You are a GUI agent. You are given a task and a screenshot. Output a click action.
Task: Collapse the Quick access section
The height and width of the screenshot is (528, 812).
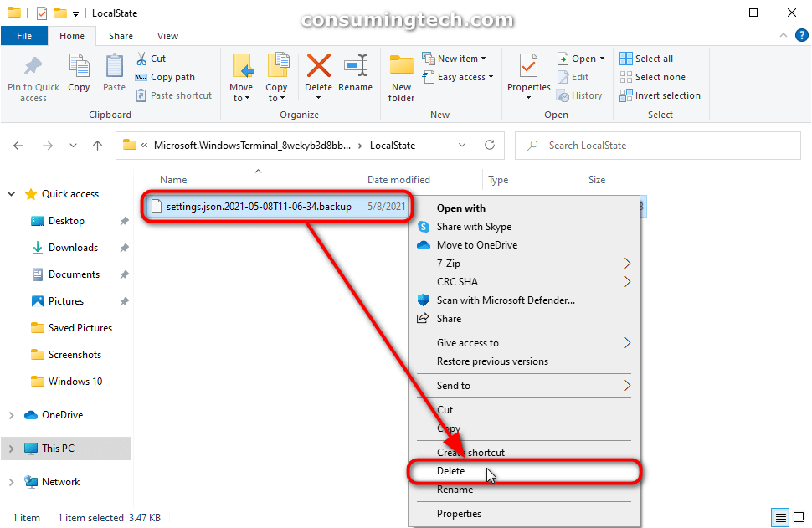pyautogui.click(x=11, y=193)
